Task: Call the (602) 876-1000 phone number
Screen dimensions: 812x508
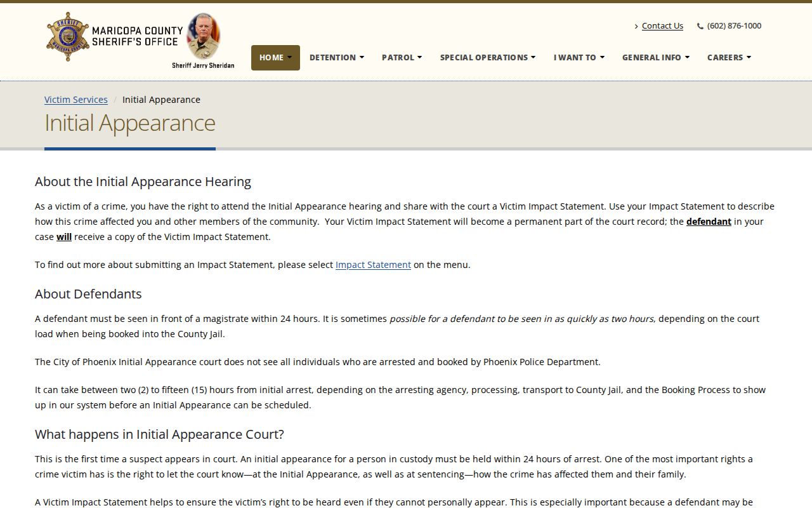Action: [x=734, y=26]
